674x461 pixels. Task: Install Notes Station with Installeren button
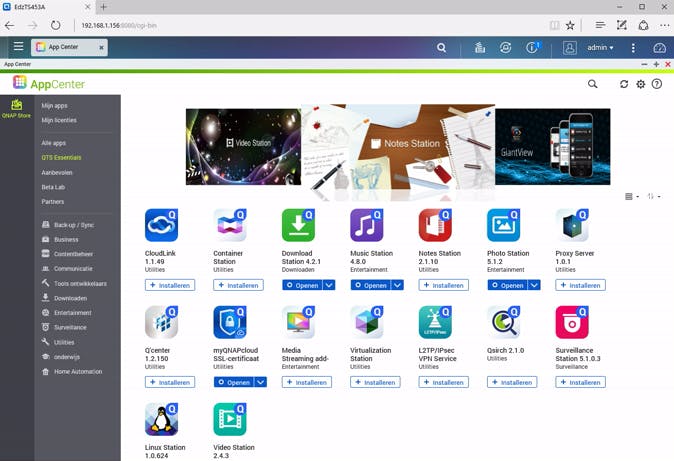click(x=444, y=285)
